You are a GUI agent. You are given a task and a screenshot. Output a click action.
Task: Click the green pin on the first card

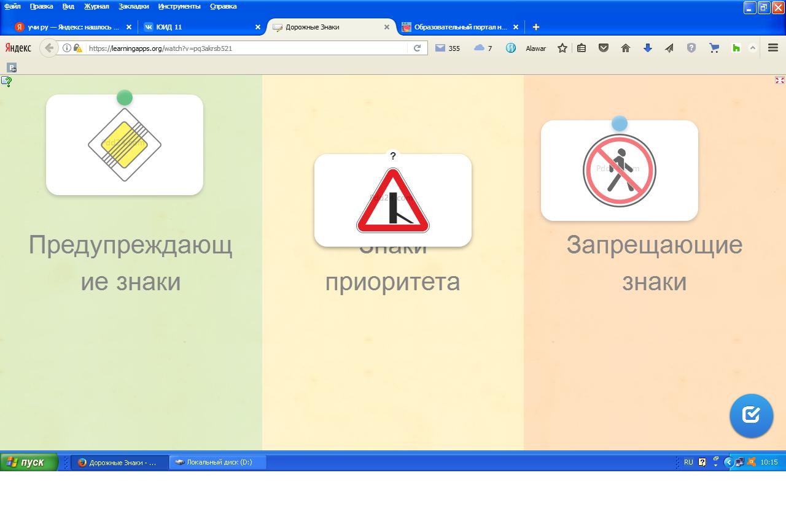[125, 98]
